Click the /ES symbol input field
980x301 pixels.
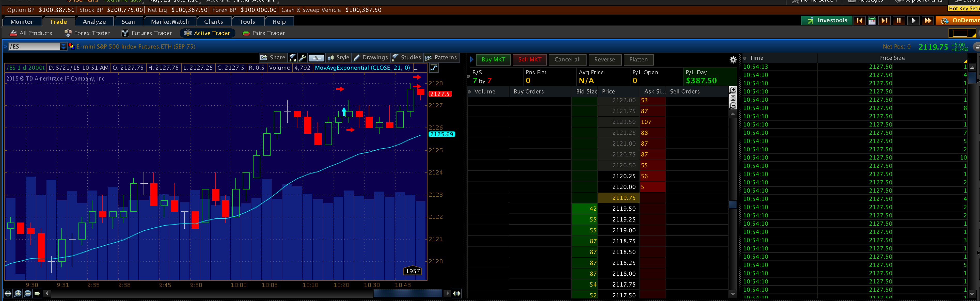tap(34, 46)
